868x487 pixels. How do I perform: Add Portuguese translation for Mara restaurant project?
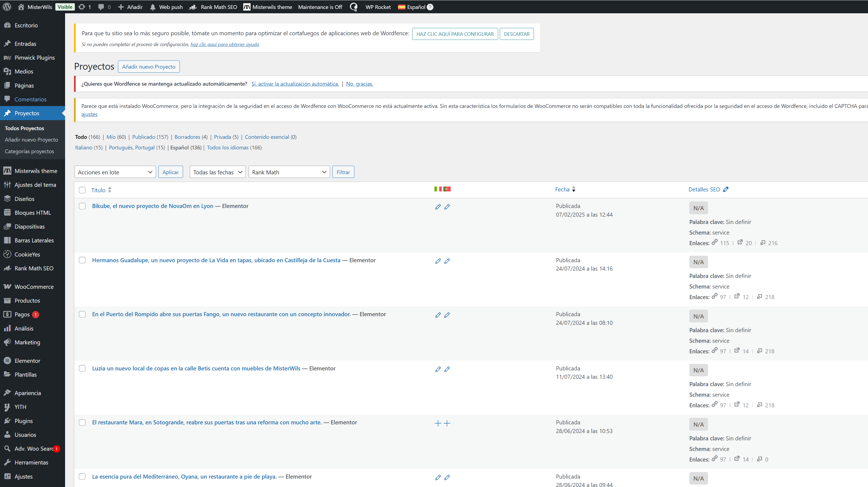pos(447,423)
